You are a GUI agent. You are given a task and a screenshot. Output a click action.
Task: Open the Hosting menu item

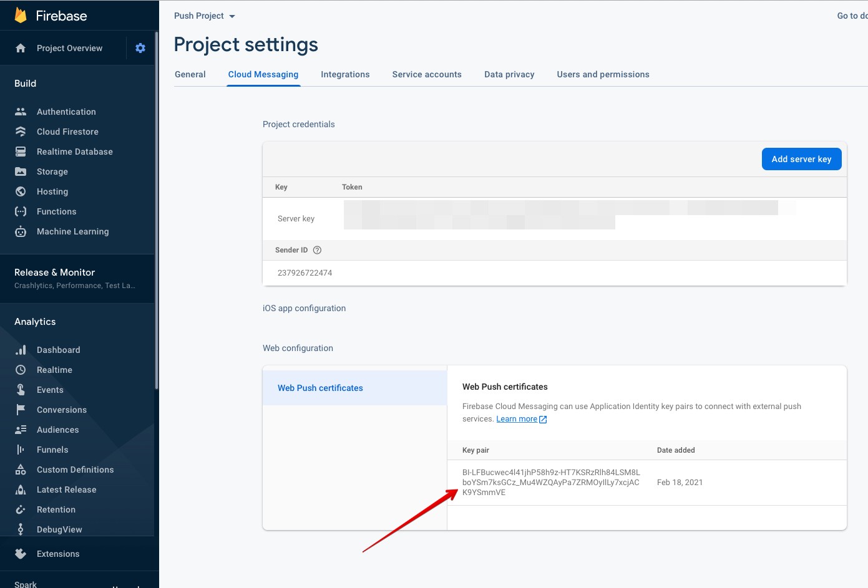pos(52,191)
